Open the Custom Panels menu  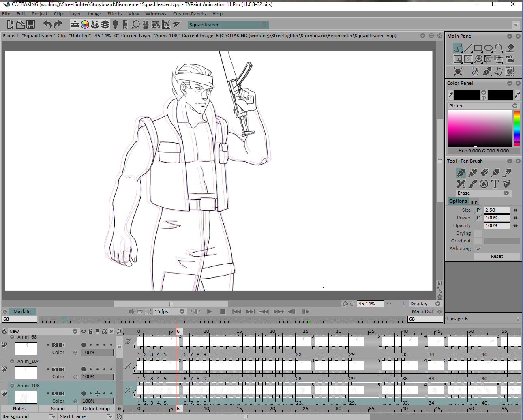pos(189,14)
